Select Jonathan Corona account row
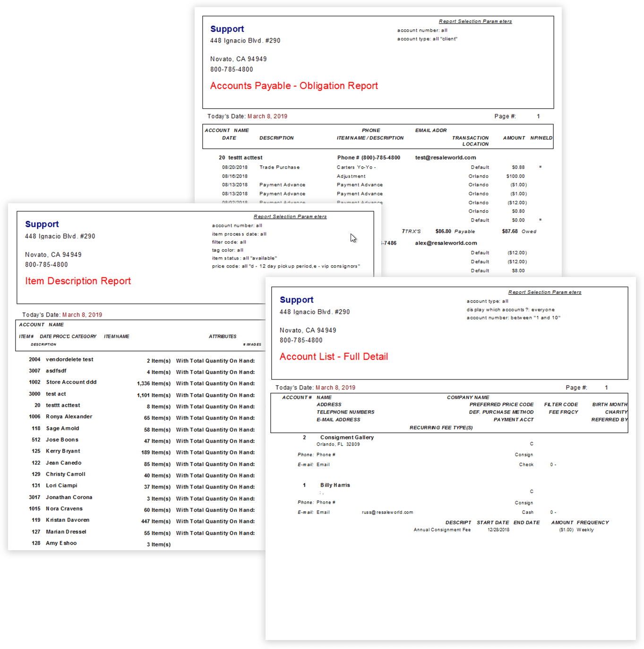The image size is (644, 649). pyautogui.click(x=60, y=498)
